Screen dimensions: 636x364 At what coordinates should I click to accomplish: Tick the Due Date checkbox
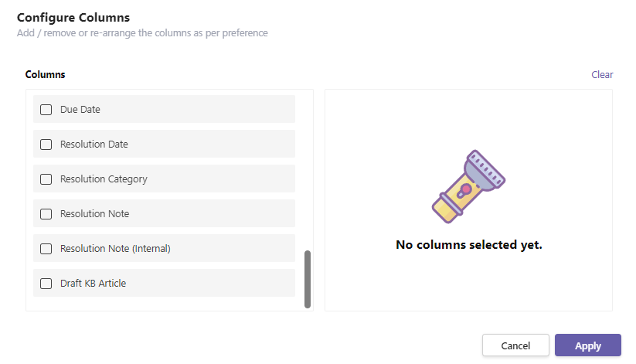pos(46,110)
